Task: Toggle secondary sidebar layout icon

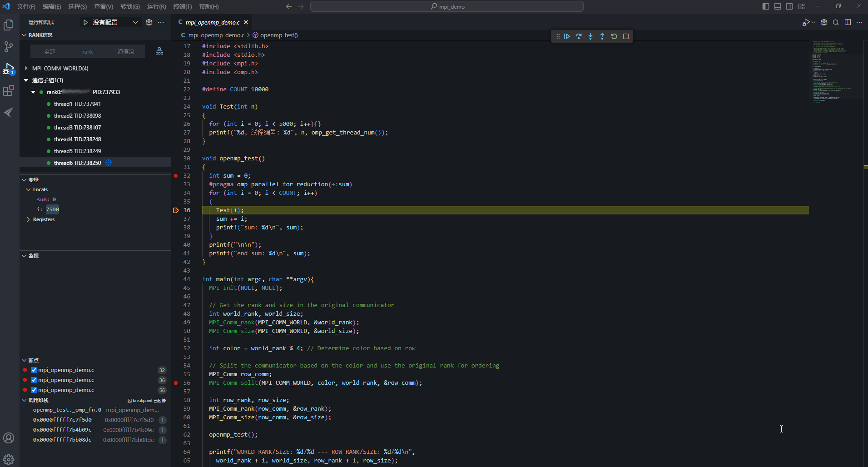Action: point(789,6)
